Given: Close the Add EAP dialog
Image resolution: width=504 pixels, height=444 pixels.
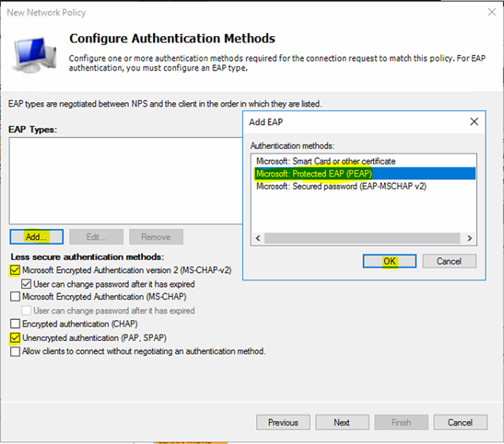Looking at the screenshot, I should [x=474, y=122].
